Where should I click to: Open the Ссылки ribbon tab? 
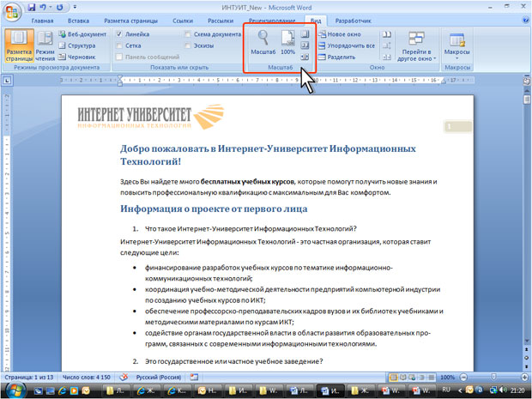[x=183, y=21]
